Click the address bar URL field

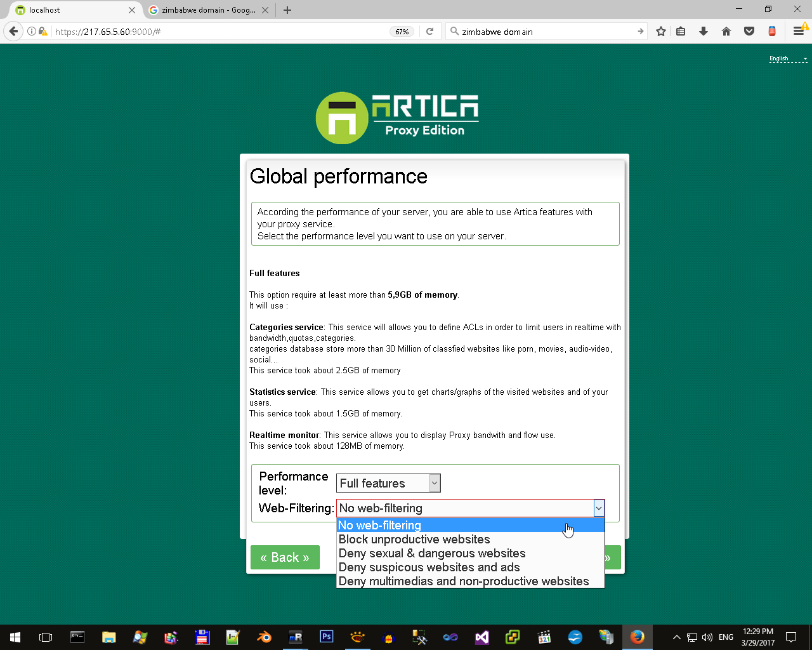(x=219, y=31)
